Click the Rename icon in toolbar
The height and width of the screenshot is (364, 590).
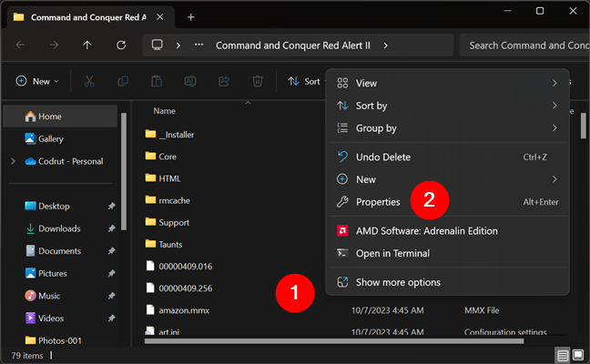(x=190, y=81)
